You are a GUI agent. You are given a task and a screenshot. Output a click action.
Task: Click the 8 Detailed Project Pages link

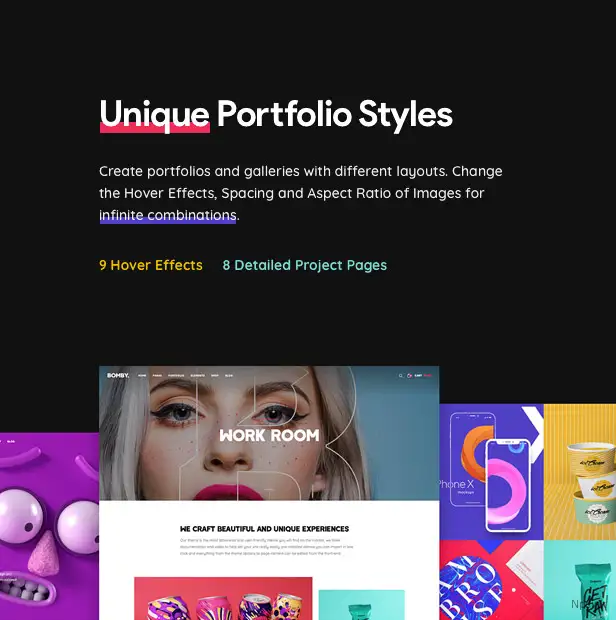point(304,265)
